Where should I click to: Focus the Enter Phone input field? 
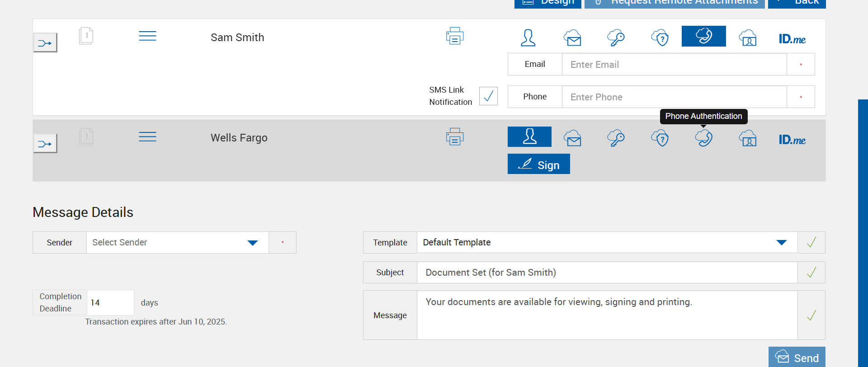(x=674, y=97)
